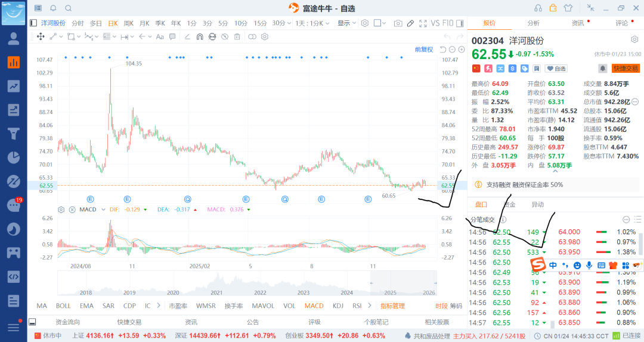Open the stock settings gear beside 洋河股份

(x=634, y=39)
